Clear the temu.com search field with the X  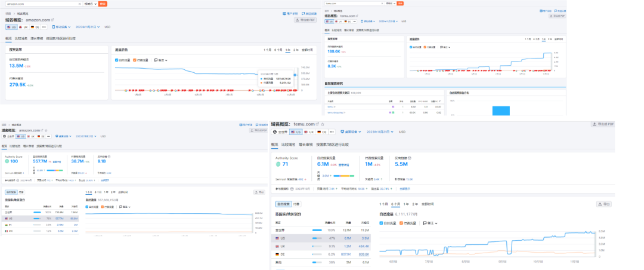point(382,4)
